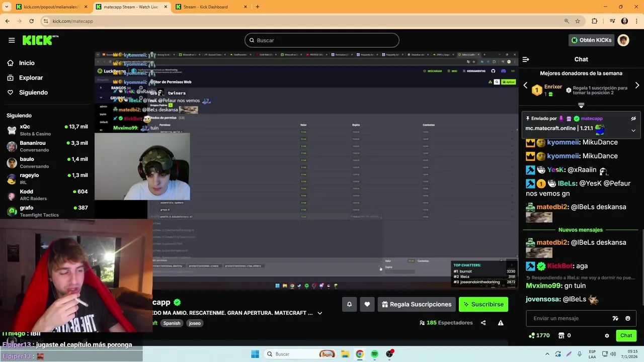Image resolution: width=644 pixels, height=362 pixels.
Task: Open Chrome extensions menu
Action: coord(594,21)
